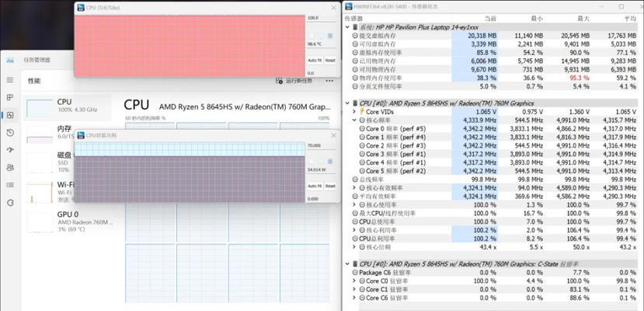Screen dimensions: 644x311
Task: Click HWiNFO logo in CPU package power graph window
Action: pos(81,135)
